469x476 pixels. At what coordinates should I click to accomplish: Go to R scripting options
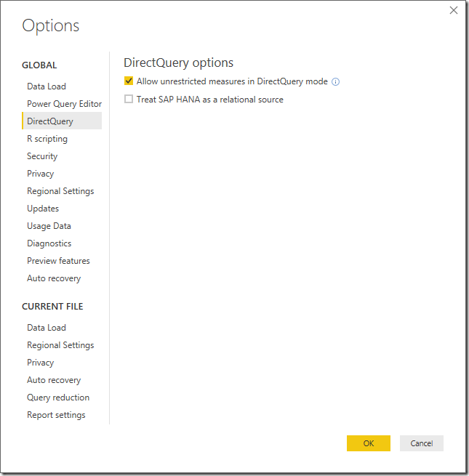[x=47, y=139]
